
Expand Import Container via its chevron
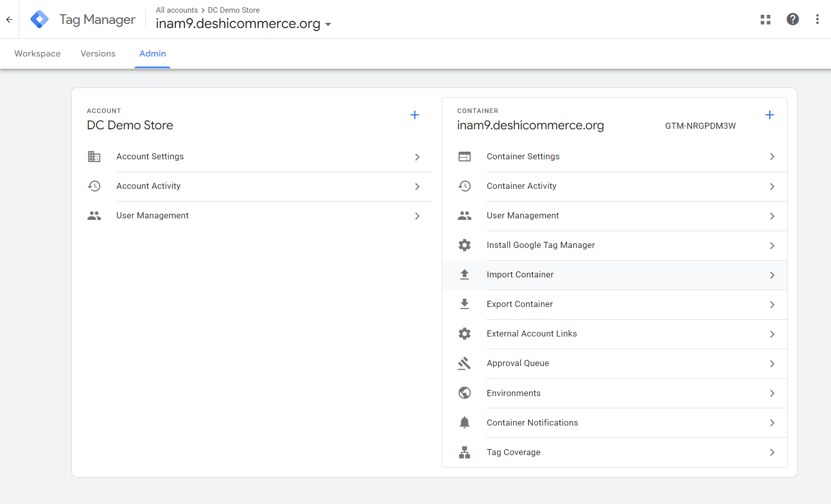click(x=772, y=275)
